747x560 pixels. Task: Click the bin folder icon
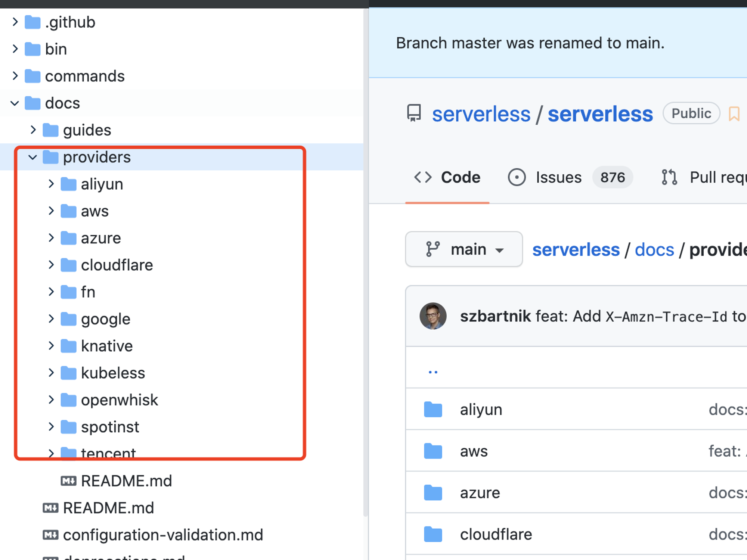pyautogui.click(x=32, y=49)
